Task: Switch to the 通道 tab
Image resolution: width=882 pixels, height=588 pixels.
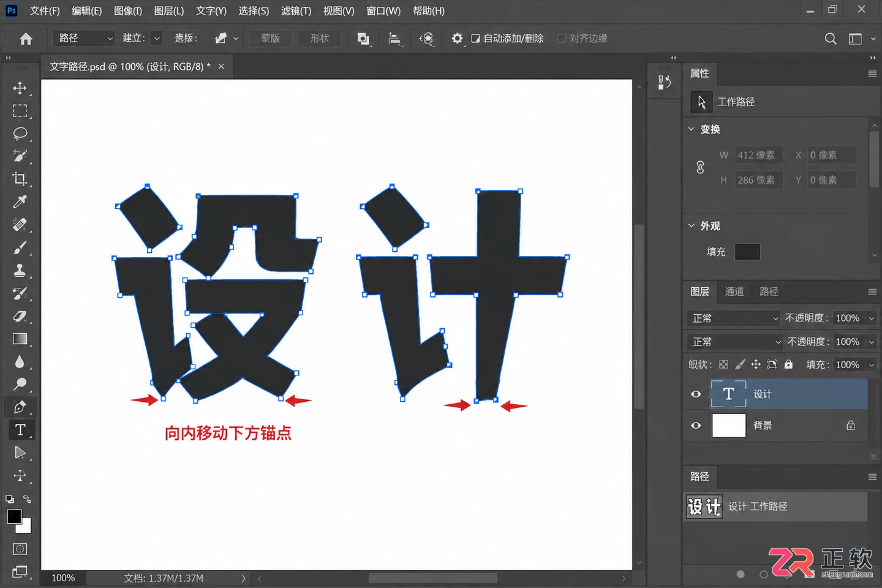Action: 734,292
